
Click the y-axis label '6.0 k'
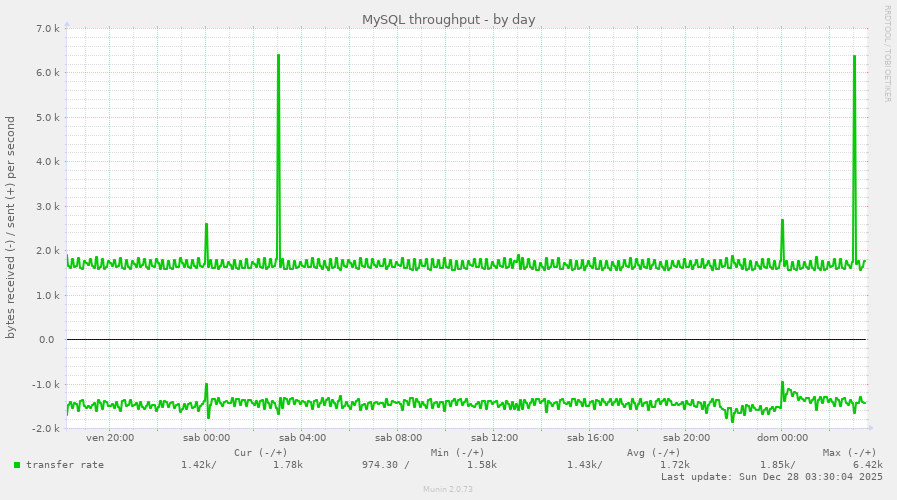tap(48, 73)
